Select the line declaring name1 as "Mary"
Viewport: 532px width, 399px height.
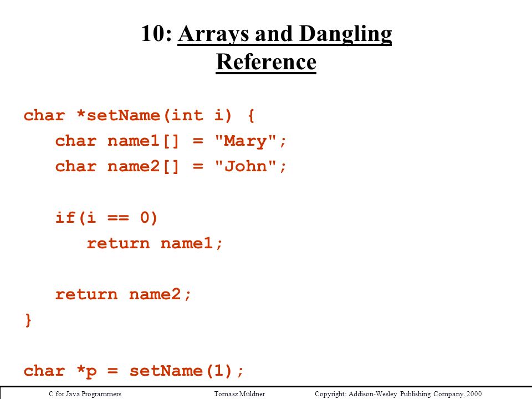pos(171,141)
